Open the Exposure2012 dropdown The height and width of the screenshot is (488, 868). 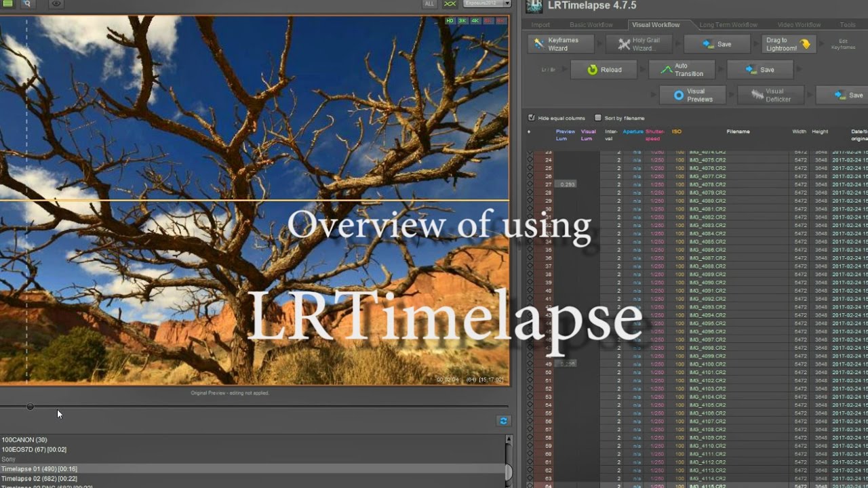[x=487, y=3]
